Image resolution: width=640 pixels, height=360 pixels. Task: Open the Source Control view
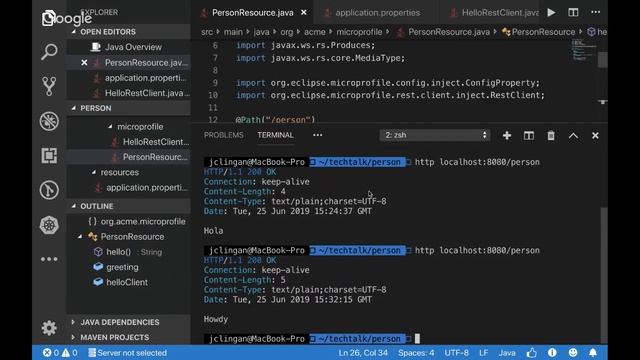pos(49,86)
